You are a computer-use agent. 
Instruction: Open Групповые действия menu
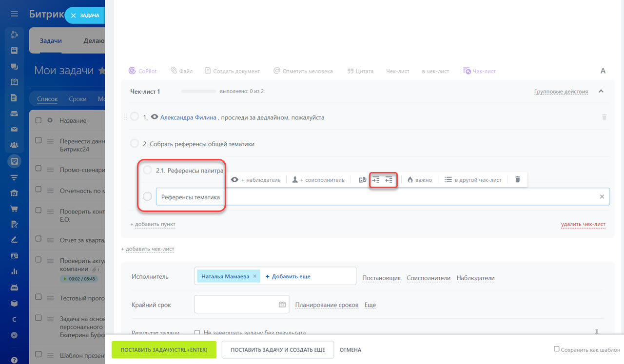tap(561, 91)
